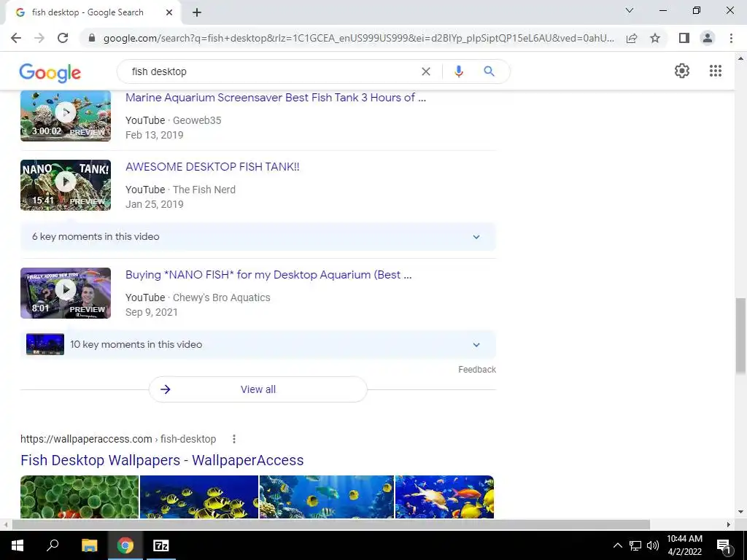Show hidden system tray icons
The height and width of the screenshot is (560, 747).
(617, 545)
